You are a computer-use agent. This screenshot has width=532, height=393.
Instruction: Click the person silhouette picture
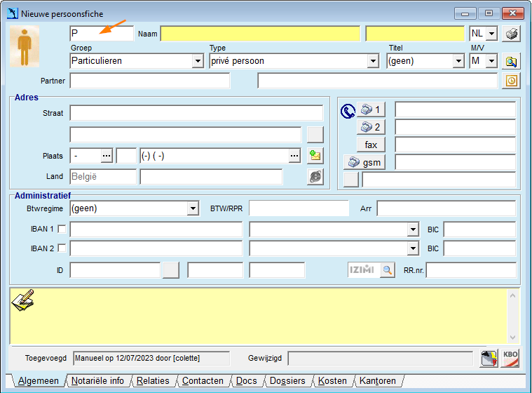coord(25,46)
